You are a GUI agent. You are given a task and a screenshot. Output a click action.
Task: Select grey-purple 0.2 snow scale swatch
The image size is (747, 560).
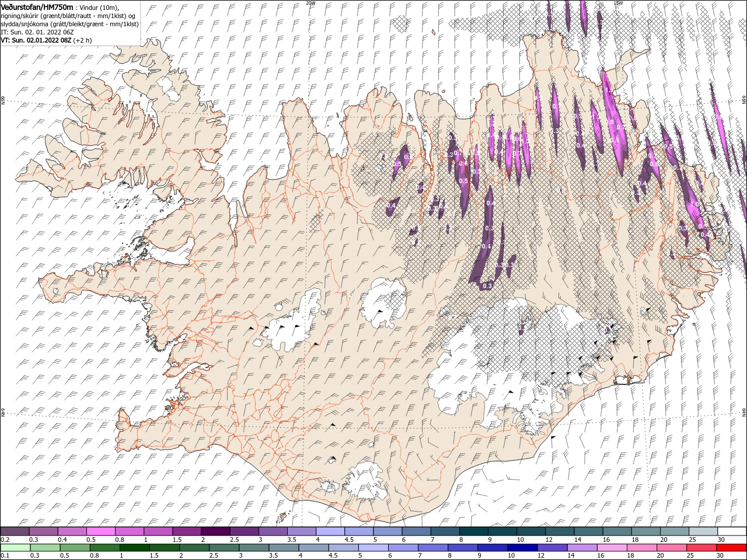(x=15, y=531)
